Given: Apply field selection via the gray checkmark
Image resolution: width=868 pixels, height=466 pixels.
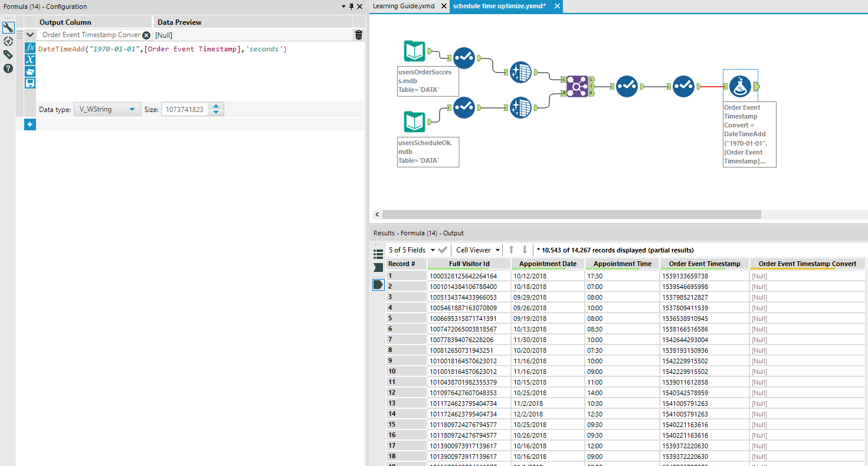Looking at the screenshot, I should coord(442,250).
